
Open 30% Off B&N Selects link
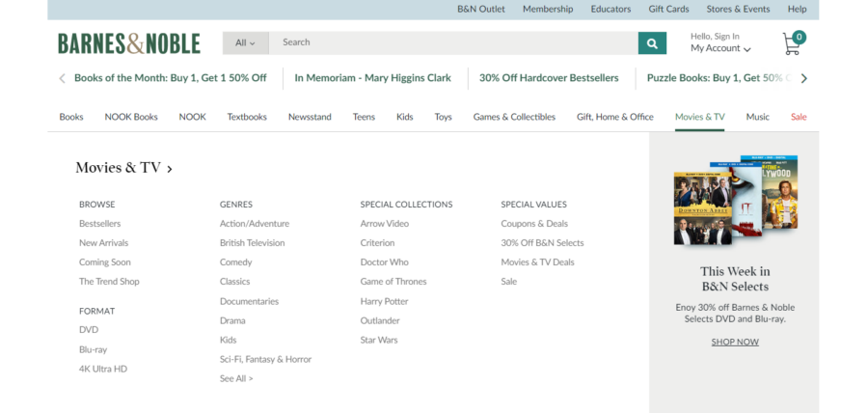click(x=542, y=243)
